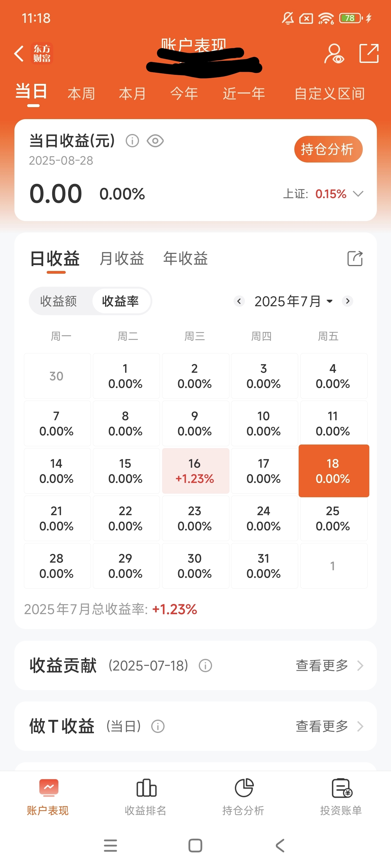Select July 16 calendar cell

(x=195, y=471)
